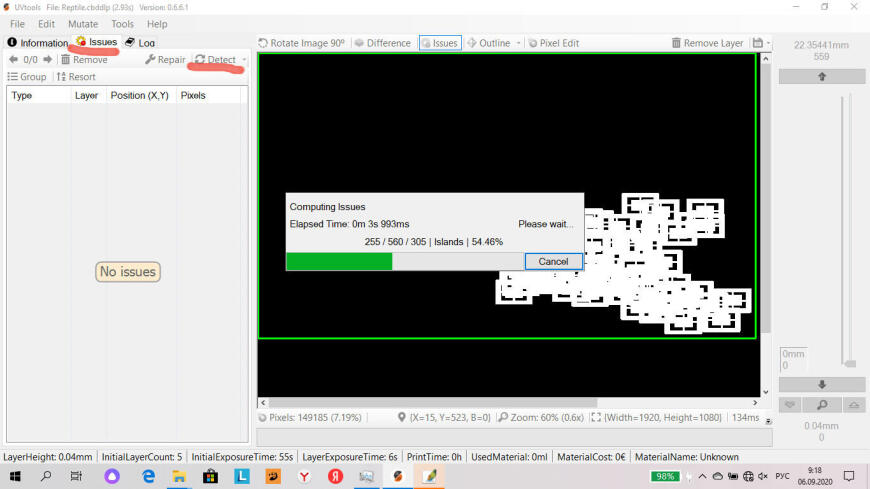870x489 pixels.
Task: Click the Computing Issues progress bar
Action: click(x=405, y=261)
